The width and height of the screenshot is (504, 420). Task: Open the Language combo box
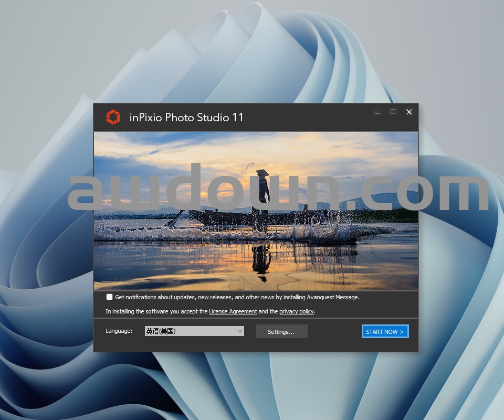click(x=190, y=331)
